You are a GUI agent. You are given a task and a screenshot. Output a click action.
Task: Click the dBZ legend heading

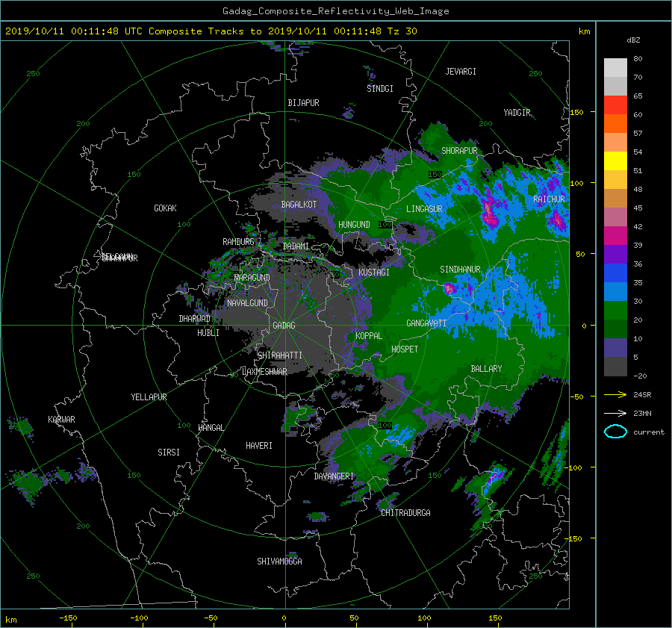click(633, 40)
